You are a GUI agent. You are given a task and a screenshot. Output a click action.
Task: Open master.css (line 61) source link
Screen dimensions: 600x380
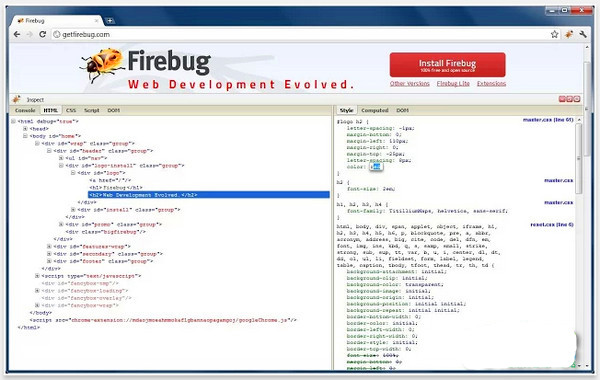coord(548,120)
